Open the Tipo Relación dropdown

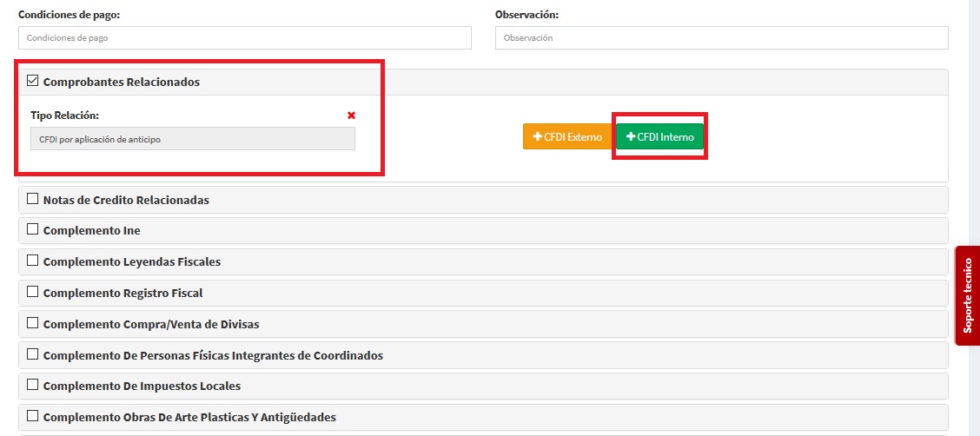192,139
